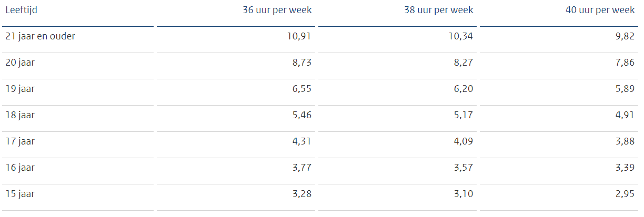Image resolution: width=644 pixels, height=217 pixels.
Task: Select the 36 uur per week header
Action: [x=277, y=10]
